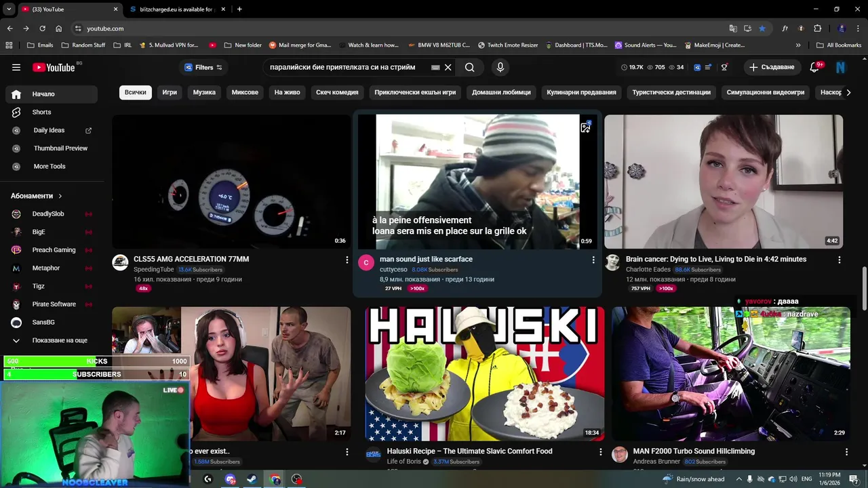Click thumbnail overlay icon on scarface video
The height and width of the screenshot is (488, 868).
[x=585, y=127]
